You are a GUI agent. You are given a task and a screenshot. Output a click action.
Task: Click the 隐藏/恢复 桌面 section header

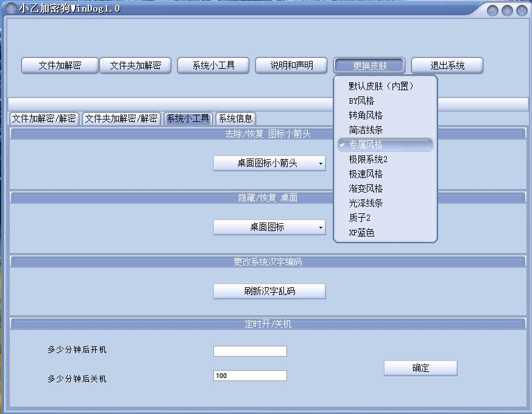[x=268, y=198]
